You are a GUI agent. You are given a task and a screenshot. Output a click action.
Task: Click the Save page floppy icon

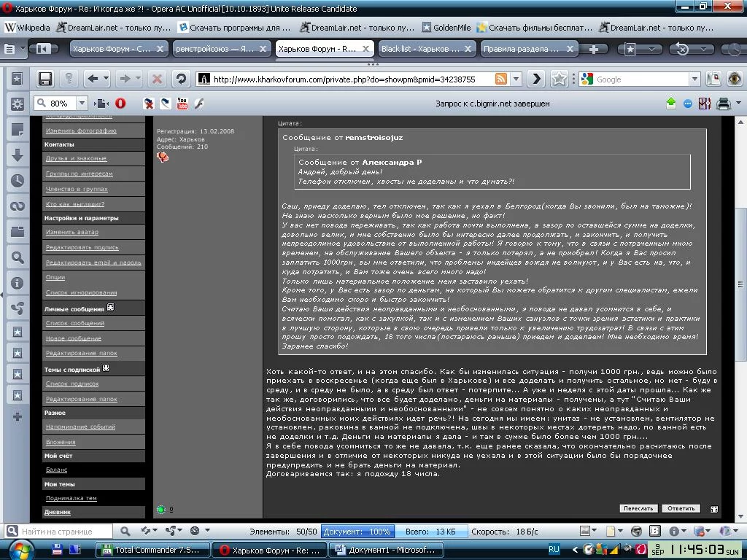pos(45,79)
